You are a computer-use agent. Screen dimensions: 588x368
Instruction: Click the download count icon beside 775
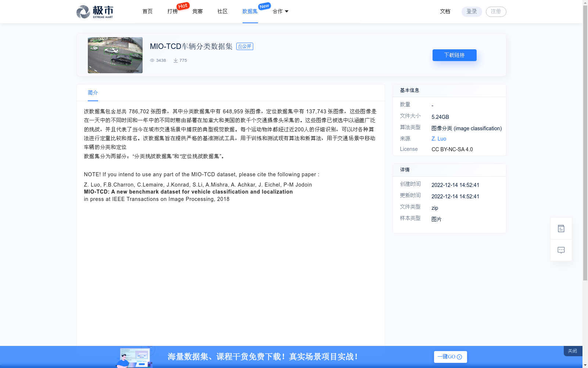coord(176,60)
